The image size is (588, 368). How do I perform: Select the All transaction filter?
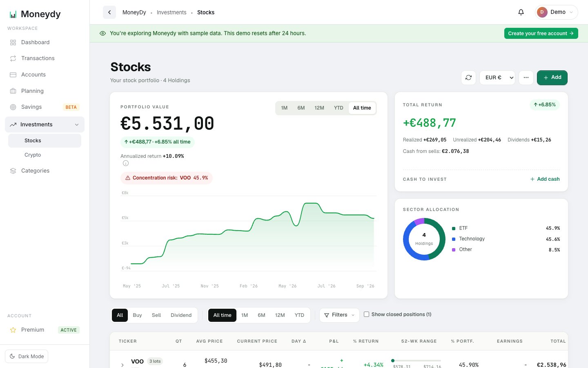click(x=120, y=315)
